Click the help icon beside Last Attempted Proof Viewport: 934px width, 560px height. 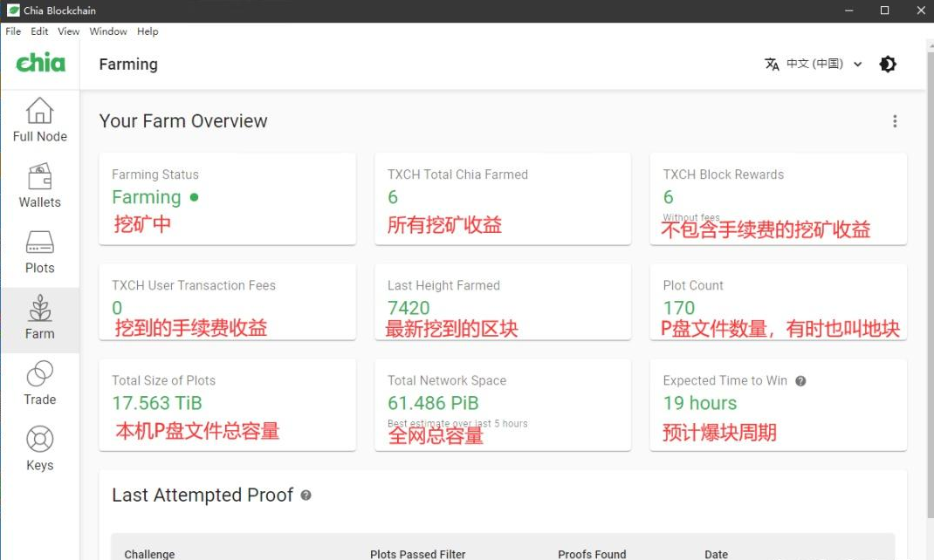coord(306,495)
